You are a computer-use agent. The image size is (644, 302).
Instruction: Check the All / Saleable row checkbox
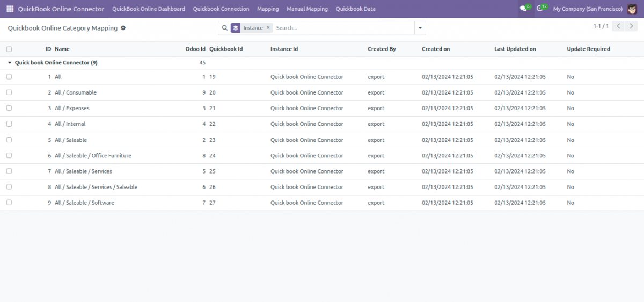[x=9, y=140]
